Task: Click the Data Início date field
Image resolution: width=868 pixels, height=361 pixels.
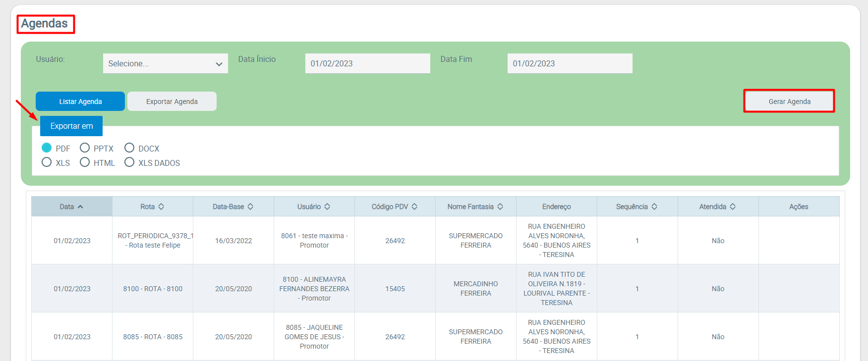Action: click(367, 63)
